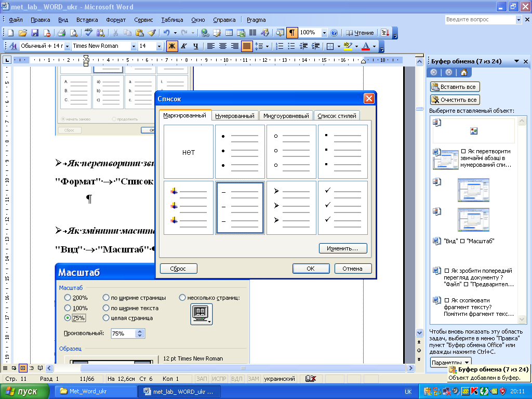
Task: Open Print Preview icon
Action: pos(74,33)
